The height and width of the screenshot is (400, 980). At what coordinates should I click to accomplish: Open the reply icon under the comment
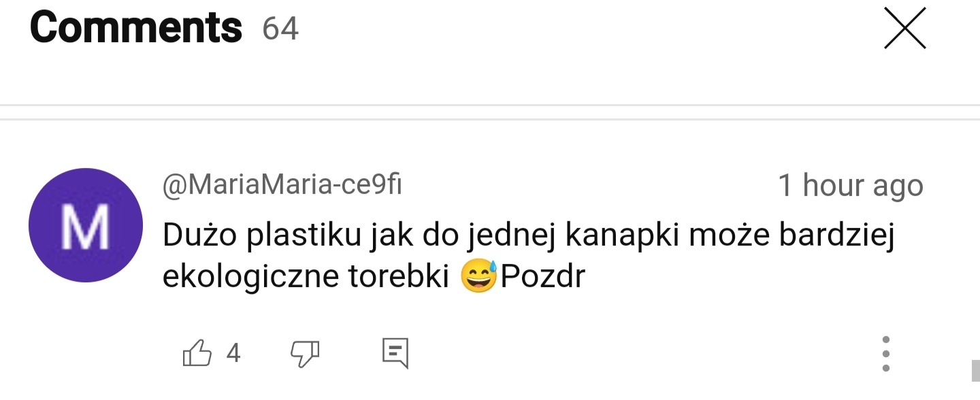(395, 354)
